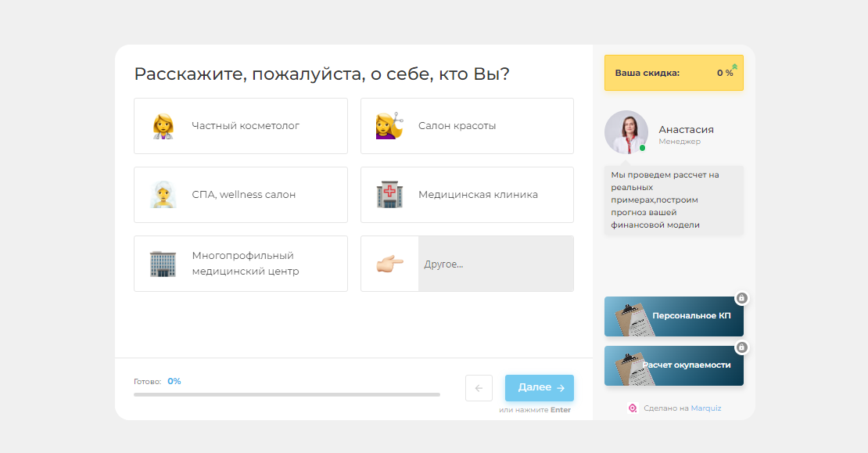Click the Далее next button
The height and width of the screenshot is (453, 868).
[540, 387]
